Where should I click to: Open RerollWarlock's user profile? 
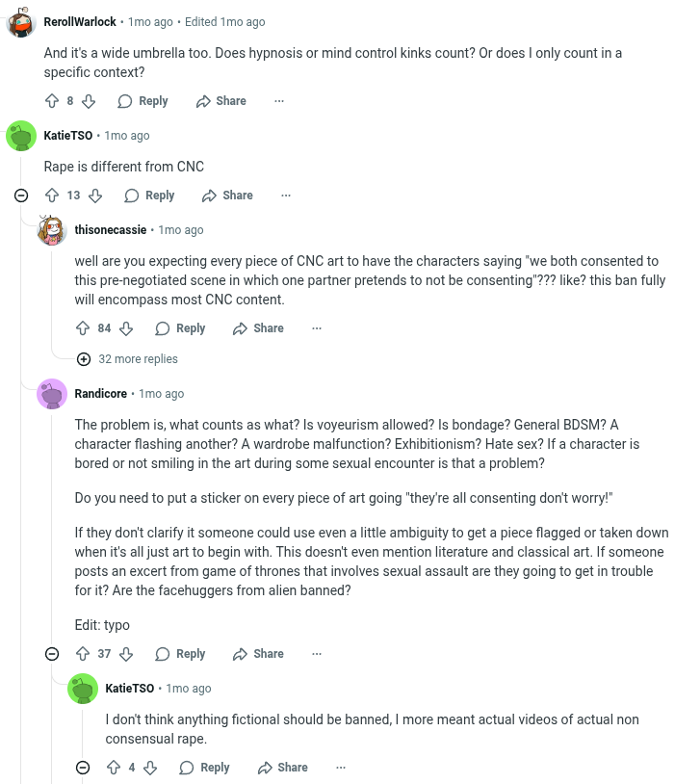[80, 21]
